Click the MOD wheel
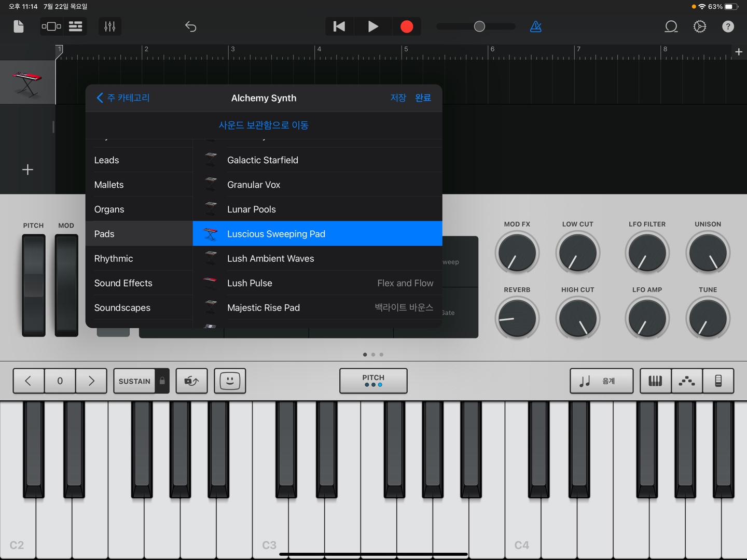The height and width of the screenshot is (560, 747). 66,285
